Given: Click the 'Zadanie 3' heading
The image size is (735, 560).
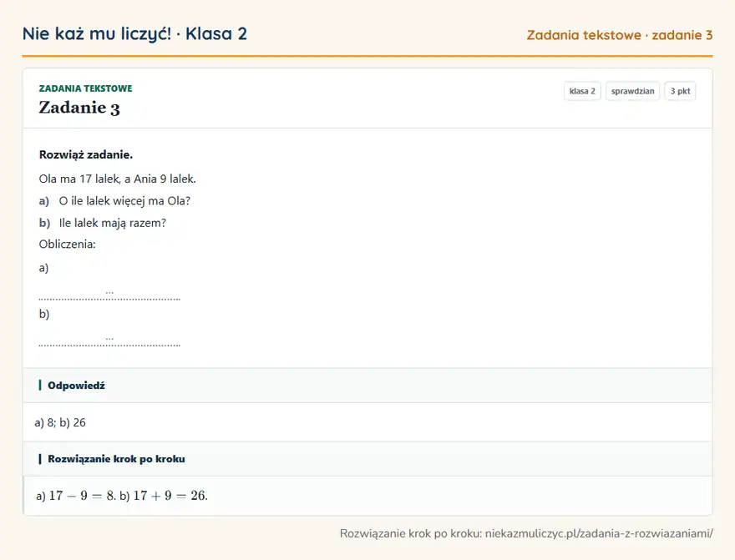Looking at the screenshot, I should [79, 108].
